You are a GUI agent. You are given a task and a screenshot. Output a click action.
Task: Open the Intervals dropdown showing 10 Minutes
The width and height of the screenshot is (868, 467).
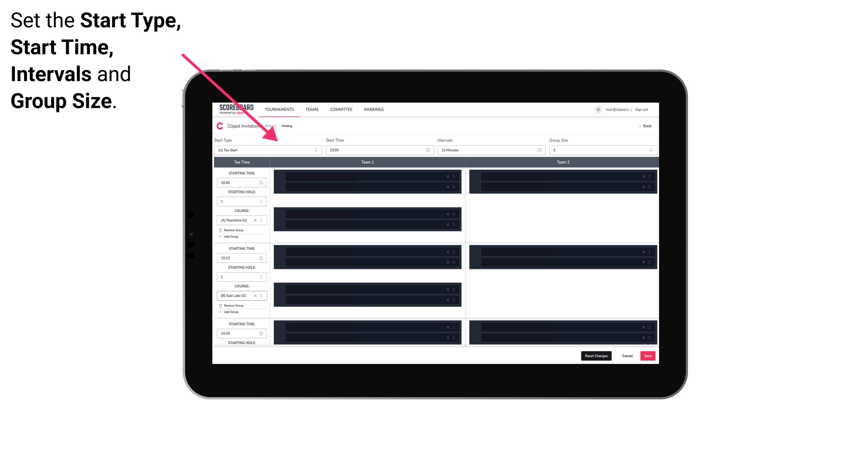(489, 150)
